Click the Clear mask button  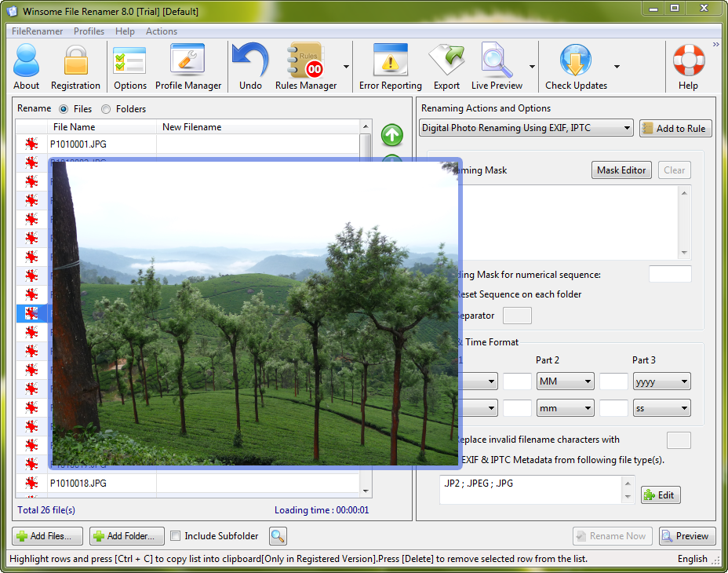pyautogui.click(x=674, y=170)
